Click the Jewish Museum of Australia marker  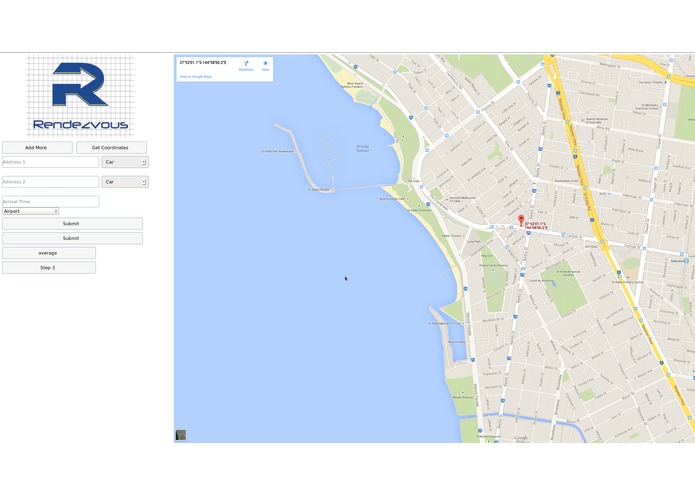(x=583, y=119)
